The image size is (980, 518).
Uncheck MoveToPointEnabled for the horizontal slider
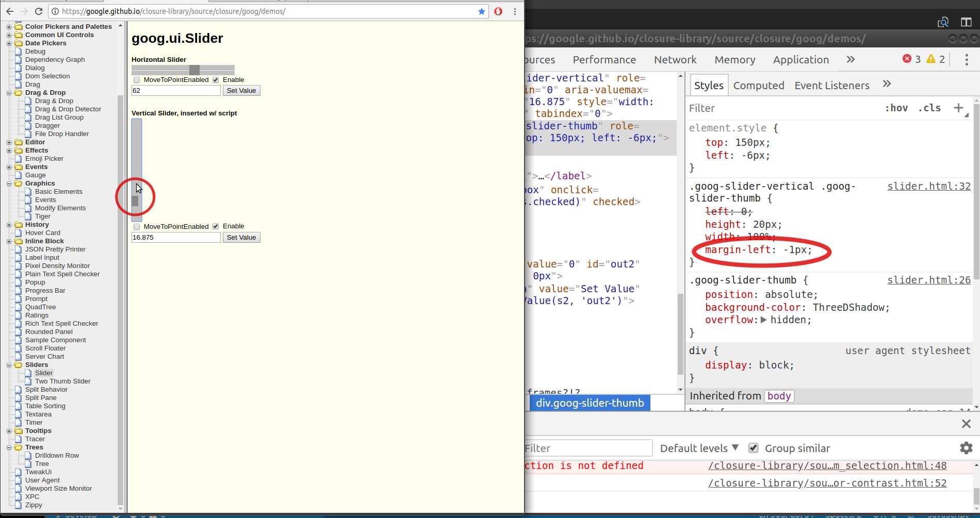[x=136, y=79]
